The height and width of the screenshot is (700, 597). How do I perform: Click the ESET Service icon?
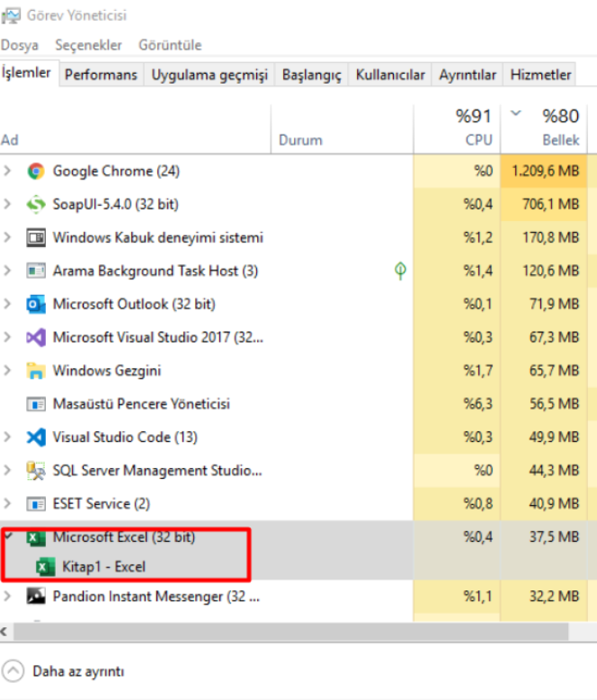[36, 503]
